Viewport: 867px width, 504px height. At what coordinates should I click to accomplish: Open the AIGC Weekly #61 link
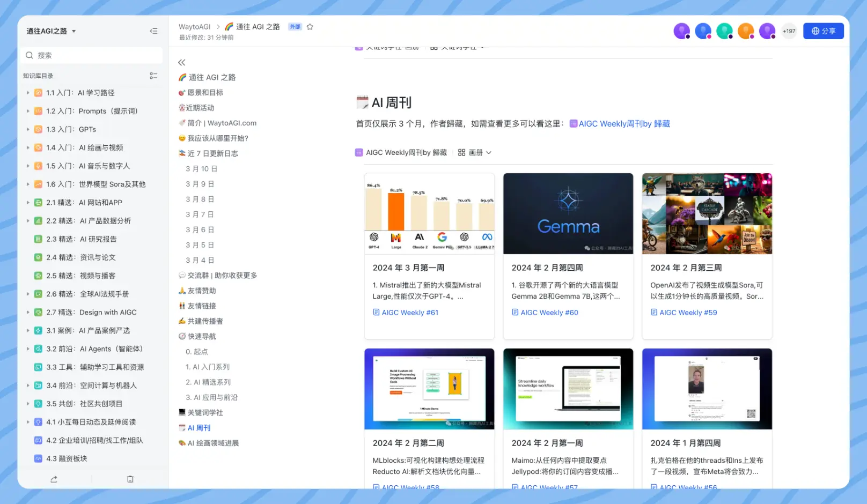pyautogui.click(x=409, y=313)
